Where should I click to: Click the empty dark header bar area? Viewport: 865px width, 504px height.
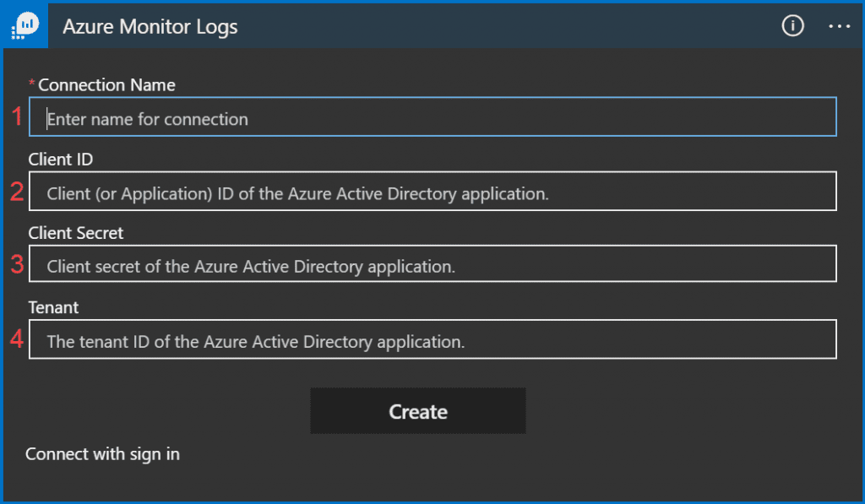508,26
